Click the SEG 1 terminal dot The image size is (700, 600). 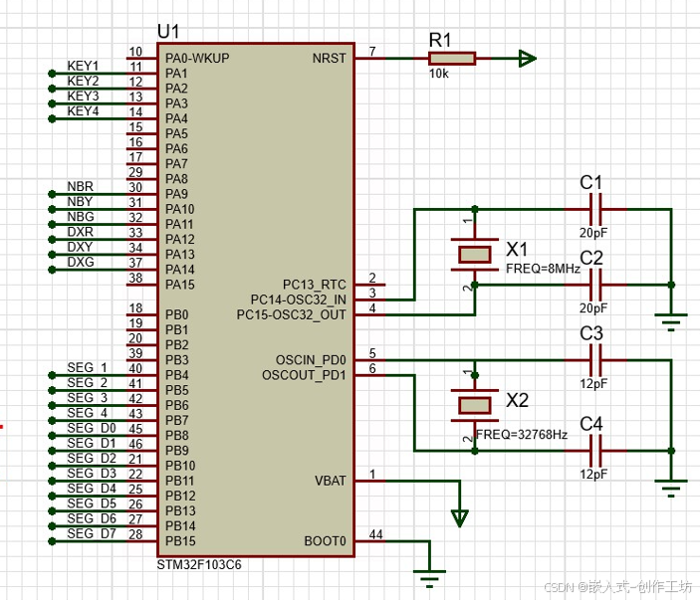[x=52, y=375]
